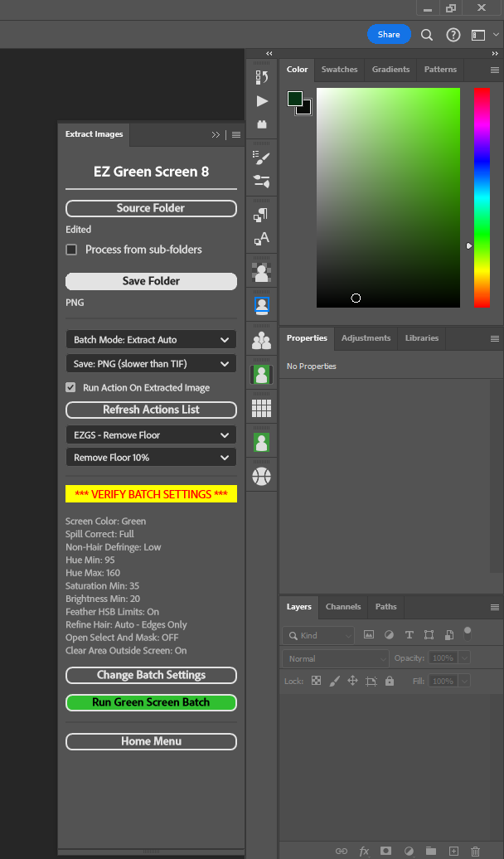
Task: Click the add layer mask icon
Action: coord(386,851)
